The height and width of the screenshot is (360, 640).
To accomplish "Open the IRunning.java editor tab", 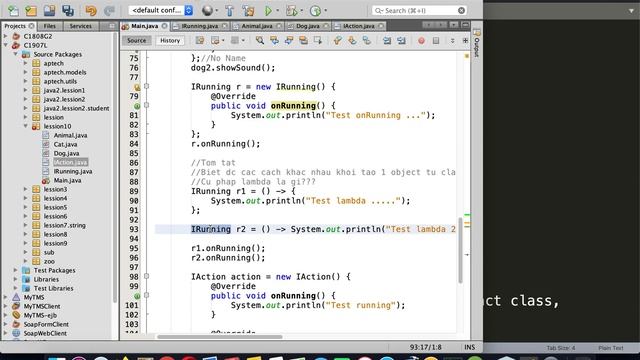I will click(200, 26).
